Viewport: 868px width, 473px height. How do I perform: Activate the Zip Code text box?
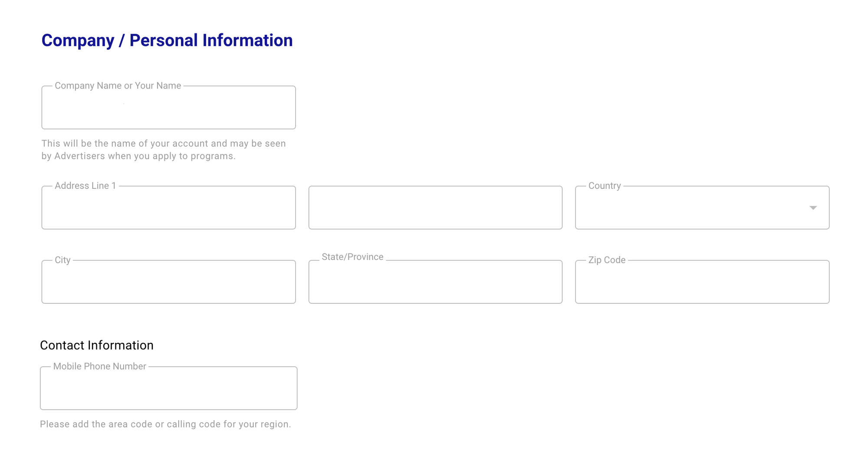pyautogui.click(x=702, y=282)
